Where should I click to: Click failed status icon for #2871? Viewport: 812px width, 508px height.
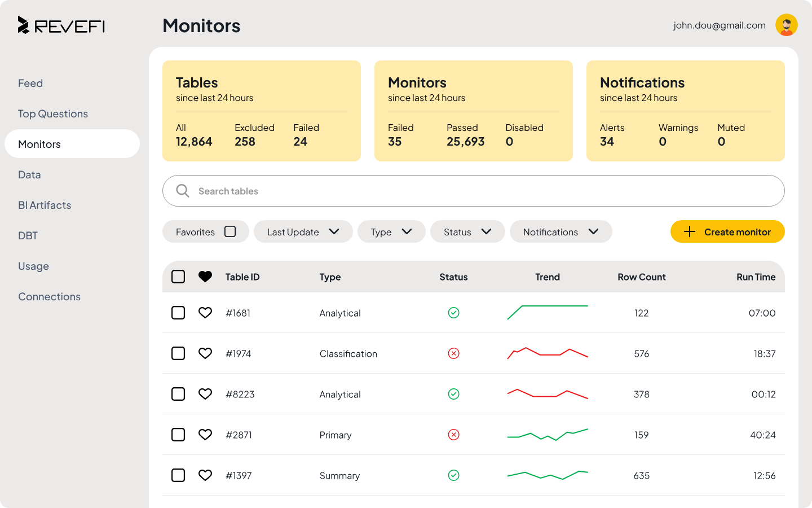(x=453, y=435)
